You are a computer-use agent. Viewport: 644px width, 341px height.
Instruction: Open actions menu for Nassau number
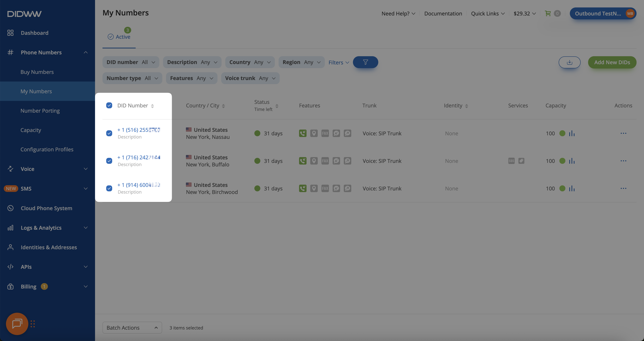[623, 133]
